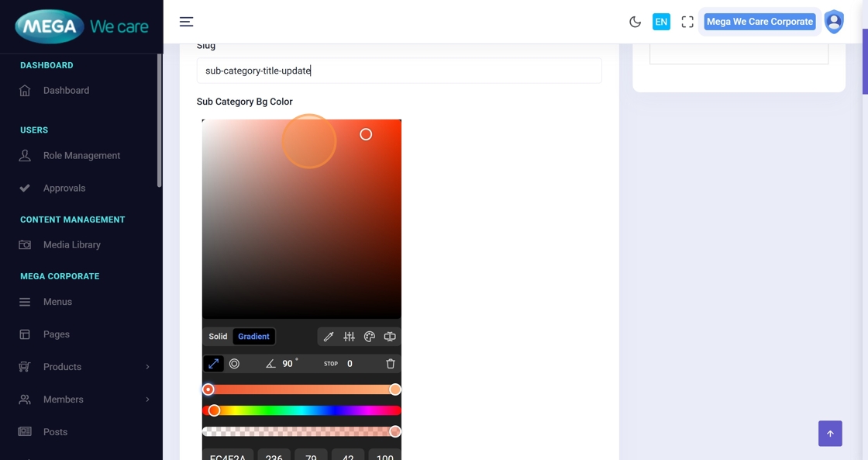The height and width of the screenshot is (460, 868).
Task: Open the EN language selector
Action: pos(661,22)
